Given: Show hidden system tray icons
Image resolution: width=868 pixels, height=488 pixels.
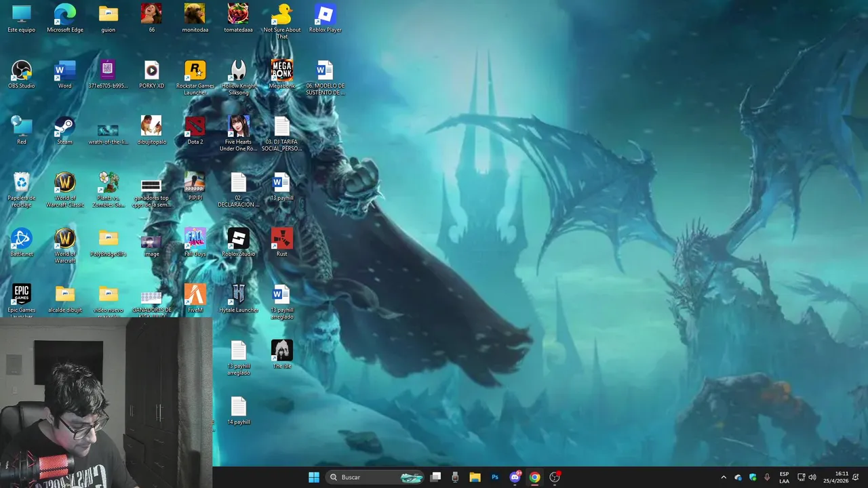Looking at the screenshot, I should (724, 477).
